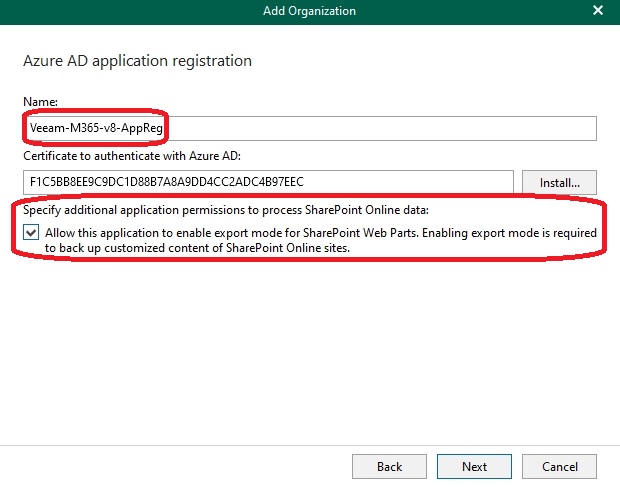Go Back to the previous wizard step
Viewport: 620px width, 487px height.
click(389, 466)
